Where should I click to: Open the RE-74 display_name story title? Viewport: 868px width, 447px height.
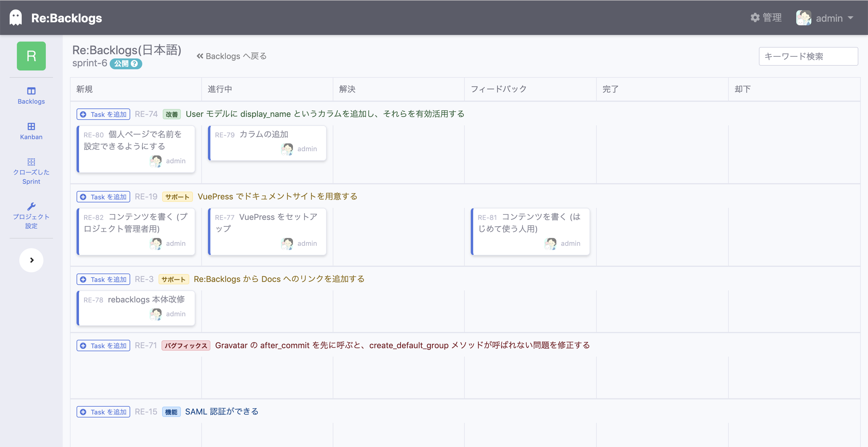[325, 114]
